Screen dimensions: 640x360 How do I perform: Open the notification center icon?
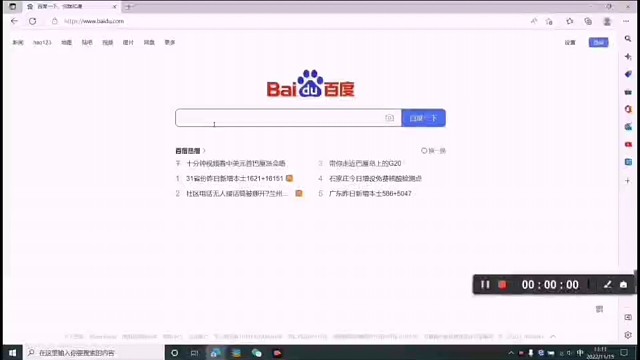(624, 353)
